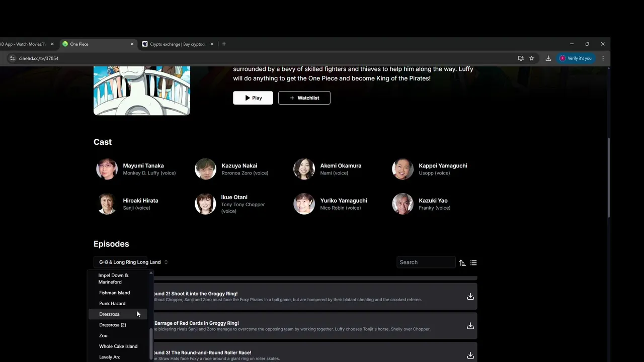Viewport: 644px width, 362px height.
Task: Bookmark this page star icon
Action: coord(531,58)
